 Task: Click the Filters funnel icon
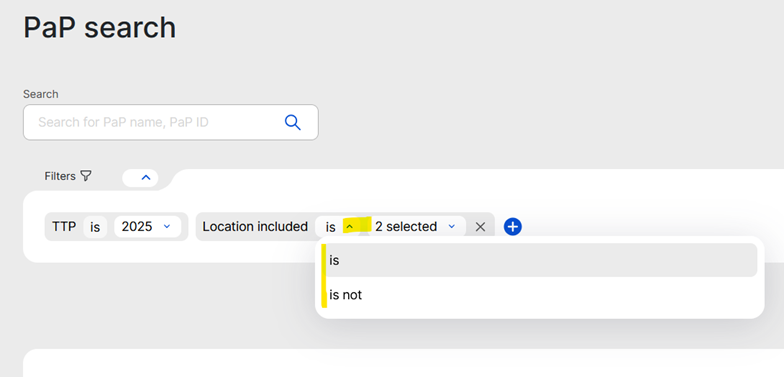pos(86,176)
